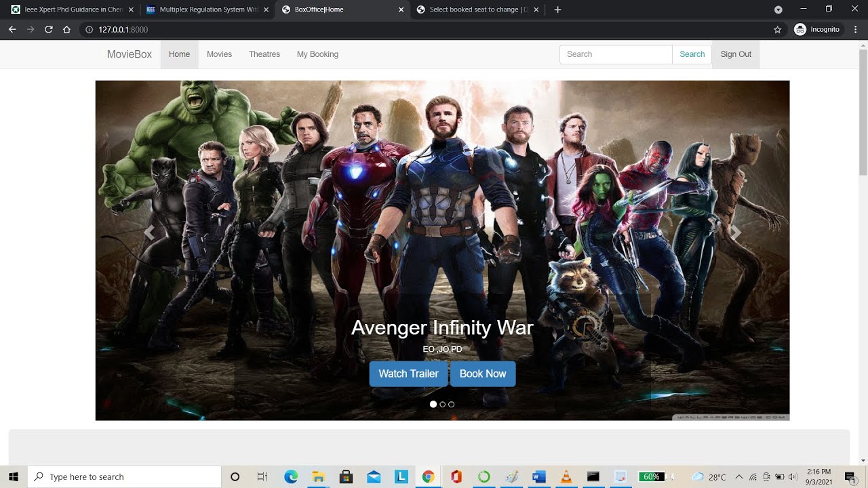The width and height of the screenshot is (868, 488).
Task: Bookmark this page with the star icon
Action: (x=778, y=30)
